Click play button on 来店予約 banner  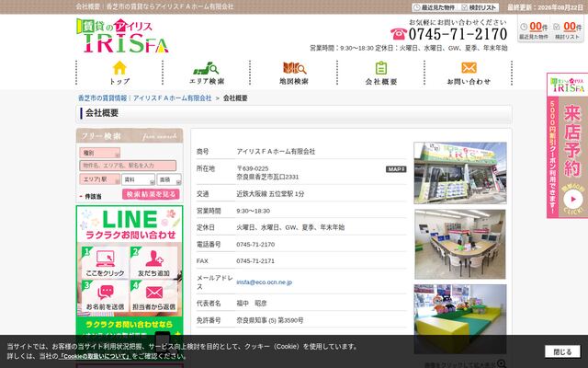(573, 200)
